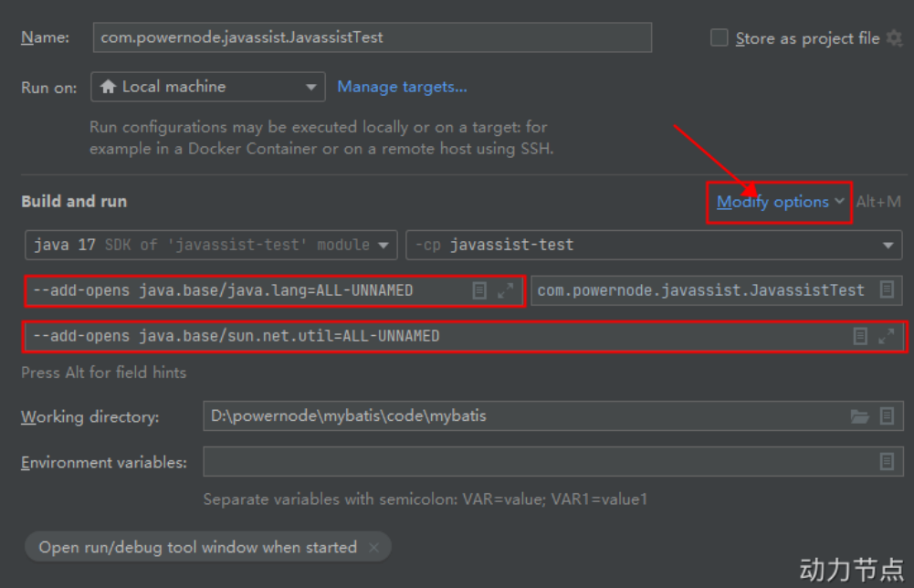
Task: Click the Press Alt for field hints text
Action: (x=104, y=373)
